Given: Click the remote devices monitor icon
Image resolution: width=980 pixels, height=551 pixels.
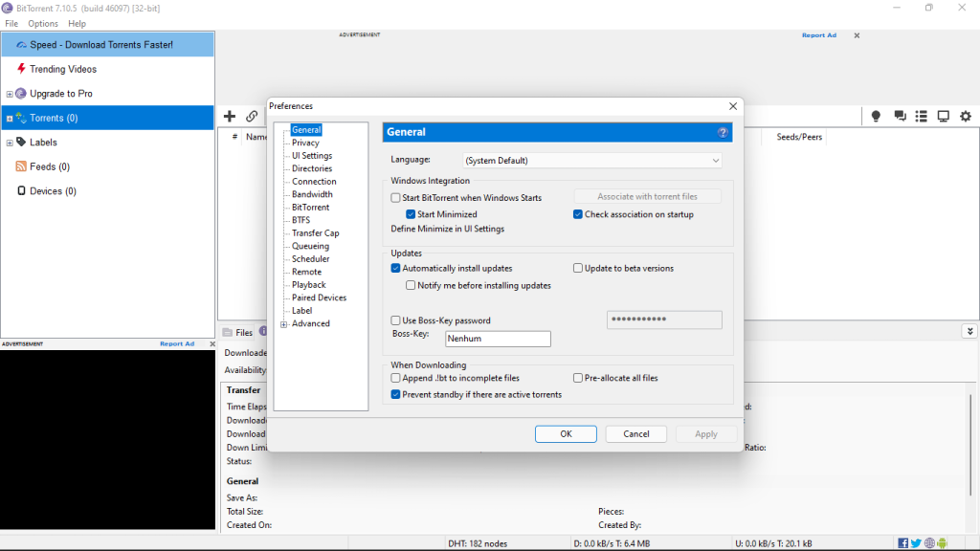Looking at the screenshot, I should coord(943,116).
